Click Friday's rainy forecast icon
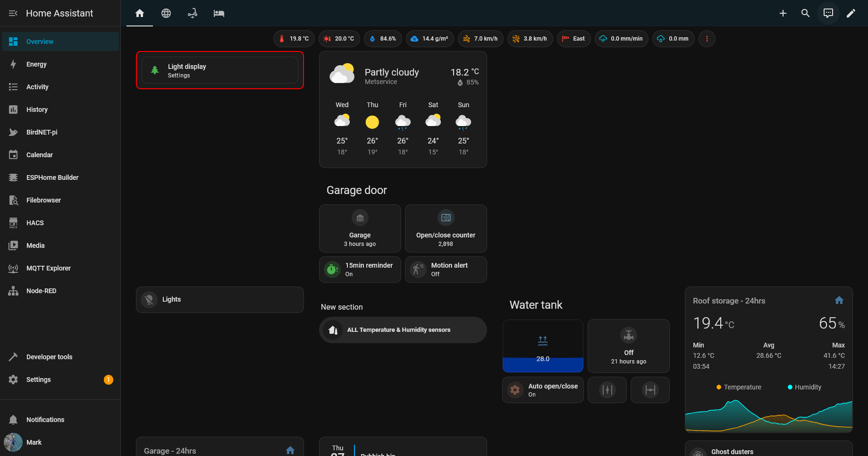 tap(403, 122)
